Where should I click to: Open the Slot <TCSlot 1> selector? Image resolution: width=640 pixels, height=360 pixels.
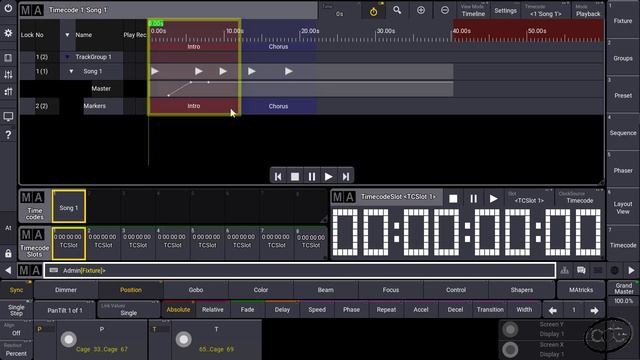point(529,198)
